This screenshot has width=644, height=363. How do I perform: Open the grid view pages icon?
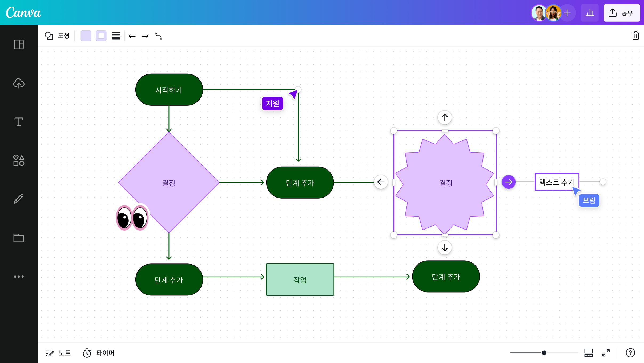pyautogui.click(x=588, y=353)
